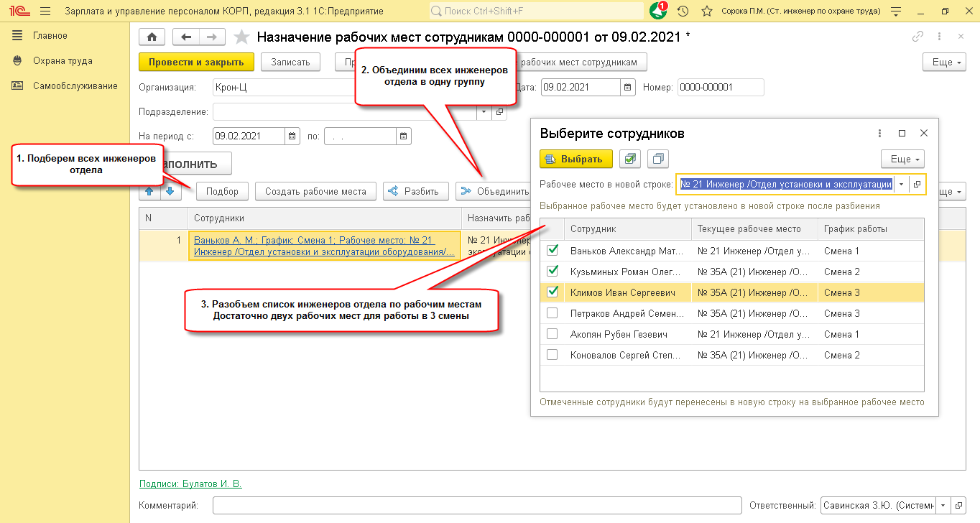Tick the checkbox for Петраков Андрей

pos(553,313)
